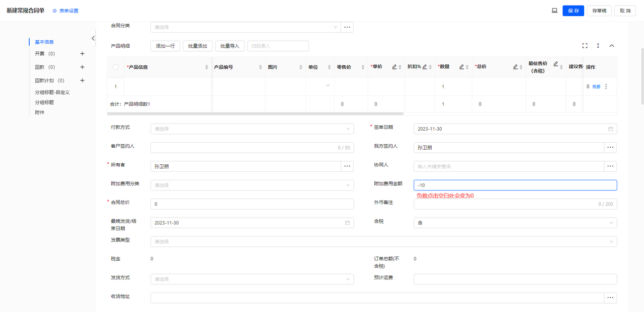Open the 合同分类 dropdown

pos(246,27)
